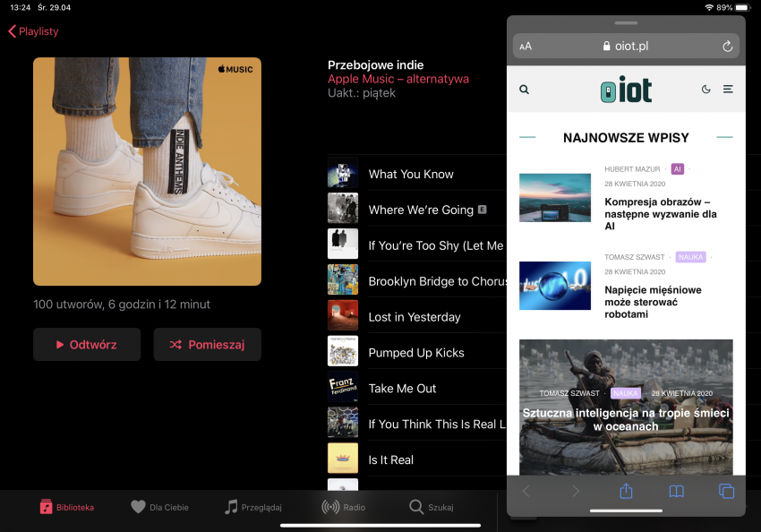Open author Hubert Mazur's page
761x532 pixels.
click(632, 169)
